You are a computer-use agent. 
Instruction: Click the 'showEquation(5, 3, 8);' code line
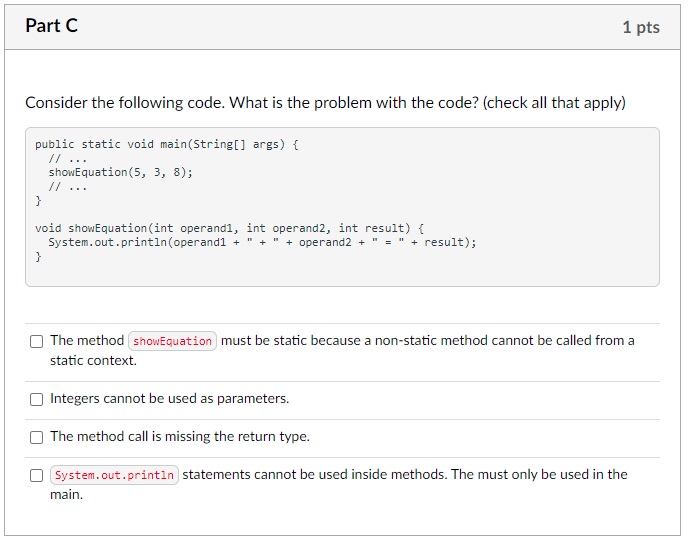coord(121,172)
